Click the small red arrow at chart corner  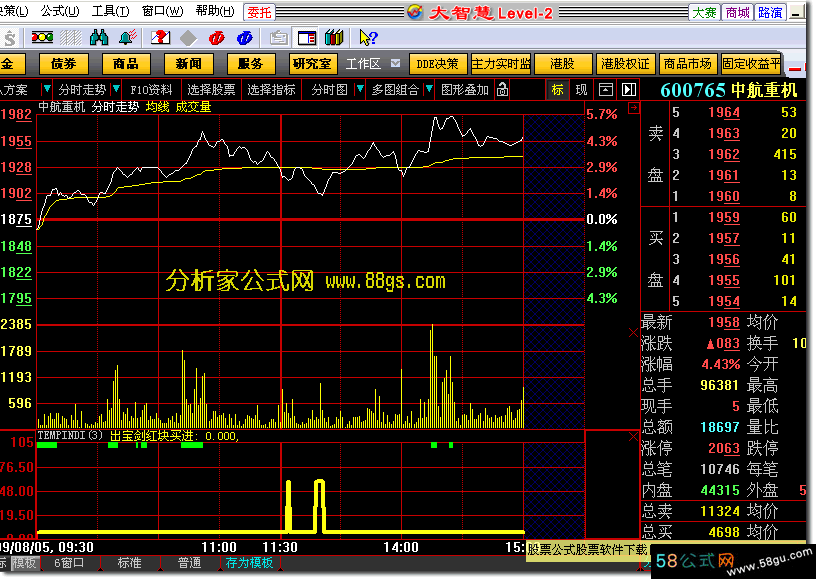click(x=634, y=108)
